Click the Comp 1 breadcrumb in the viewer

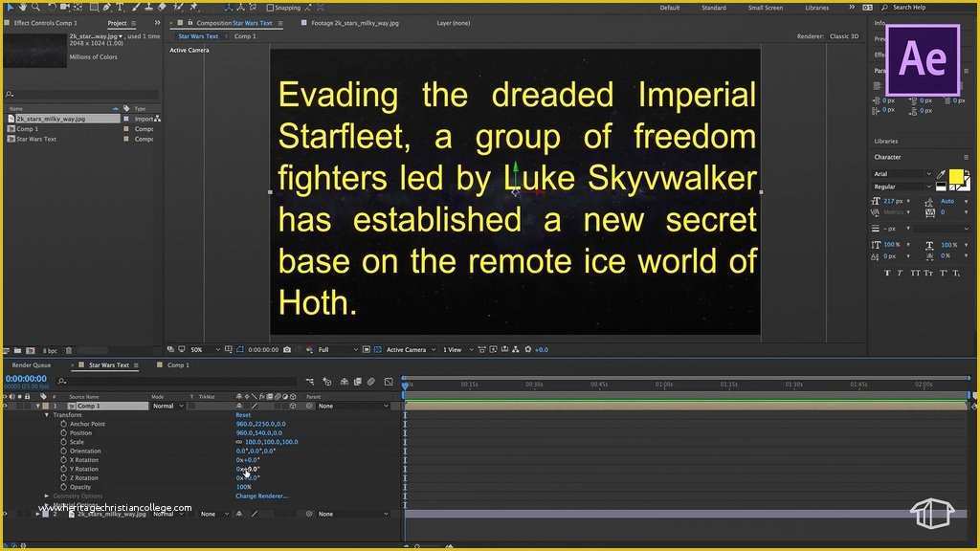click(x=245, y=36)
